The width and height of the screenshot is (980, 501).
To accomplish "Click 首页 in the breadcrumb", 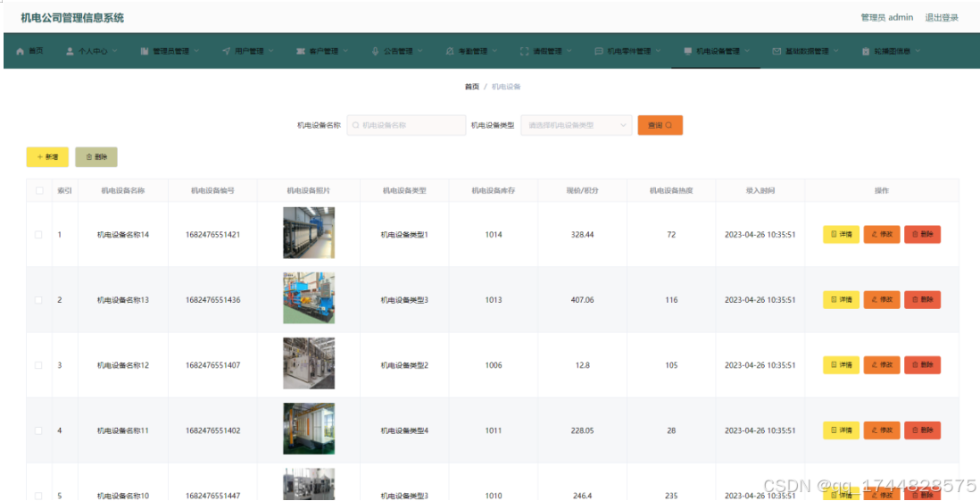I will tap(472, 87).
